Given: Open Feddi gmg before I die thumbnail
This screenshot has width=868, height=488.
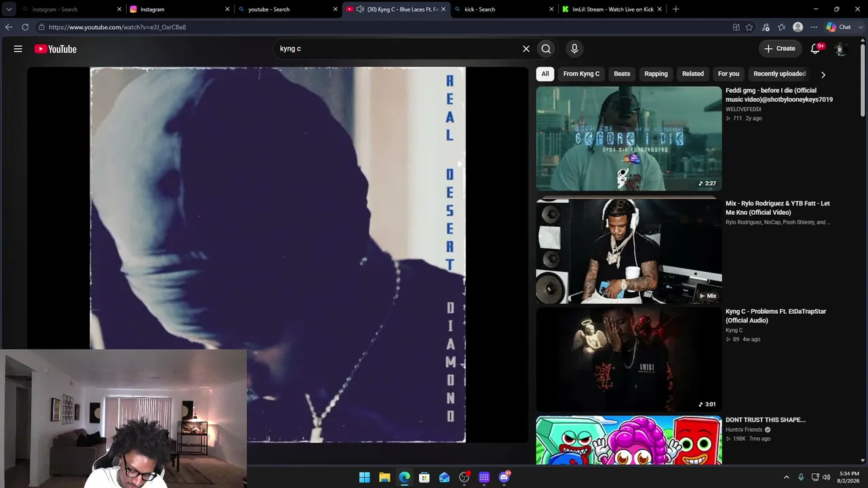Looking at the screenshot, I should [629, 138].
